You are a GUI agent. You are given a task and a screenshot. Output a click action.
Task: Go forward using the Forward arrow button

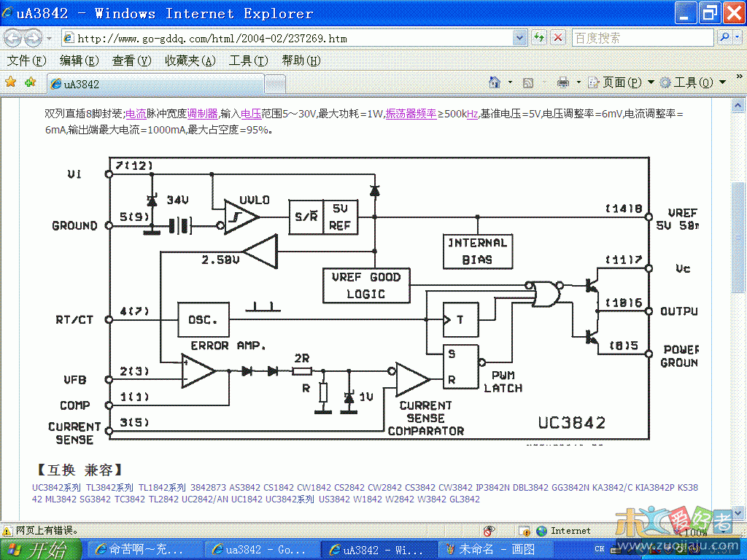point(32,38)
